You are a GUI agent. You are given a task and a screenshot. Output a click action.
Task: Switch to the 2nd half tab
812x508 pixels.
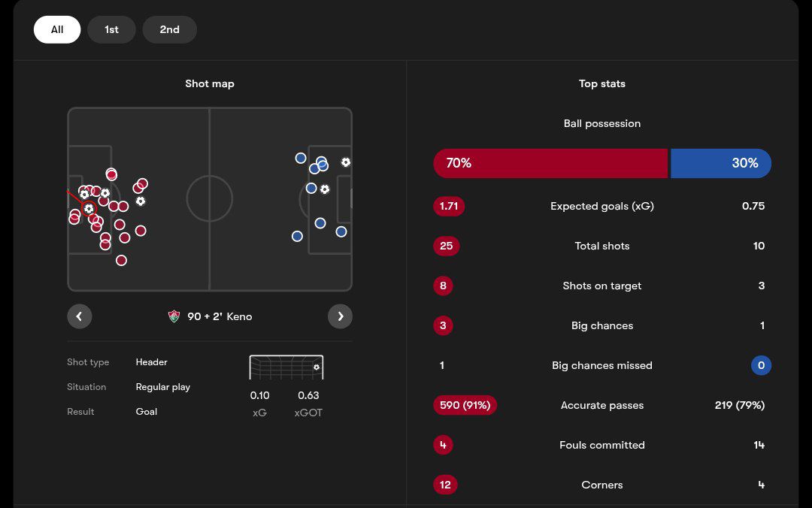pyautogui.click(x=169, y=29)
